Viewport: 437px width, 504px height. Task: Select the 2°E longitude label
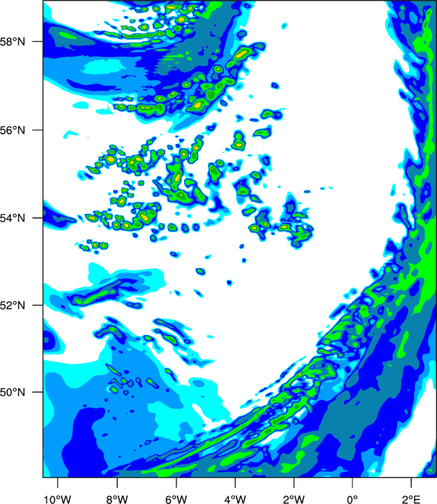tap(411, 499)
